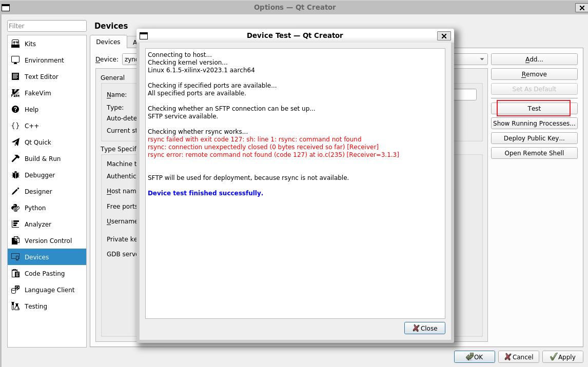Click the Designer pencil icon
The width and height of the screenshot is (588, 367).
(x=15, y=191)
